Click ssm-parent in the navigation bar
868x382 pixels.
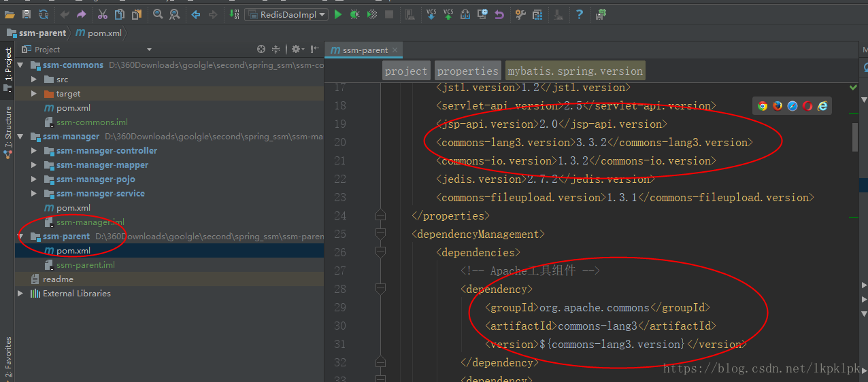coord(37,33)
